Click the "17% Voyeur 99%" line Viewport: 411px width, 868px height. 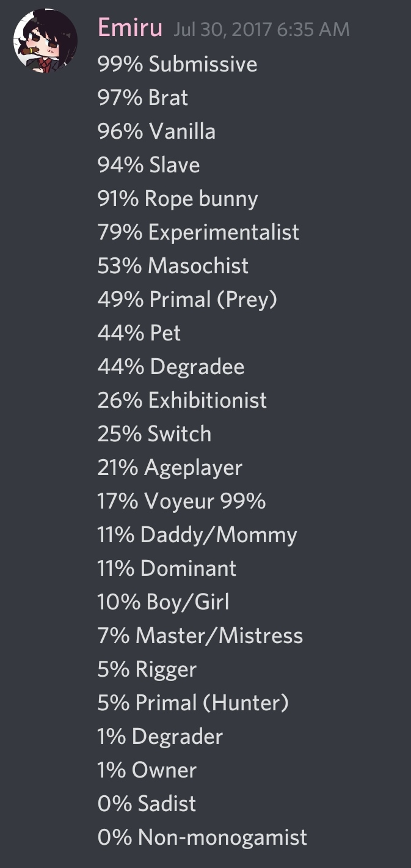pyautogui.click(x=181, y=501)
